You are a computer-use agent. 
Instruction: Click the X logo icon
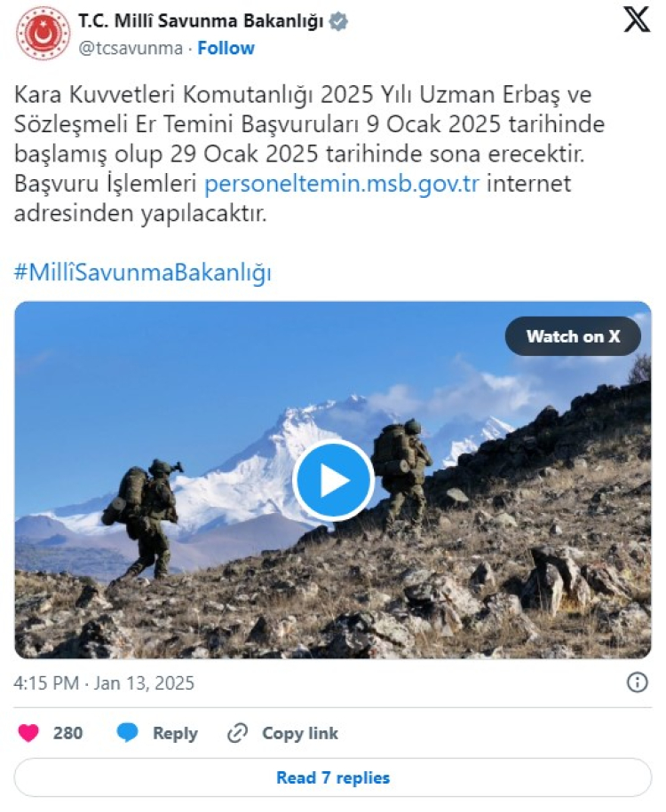point(637,20)
